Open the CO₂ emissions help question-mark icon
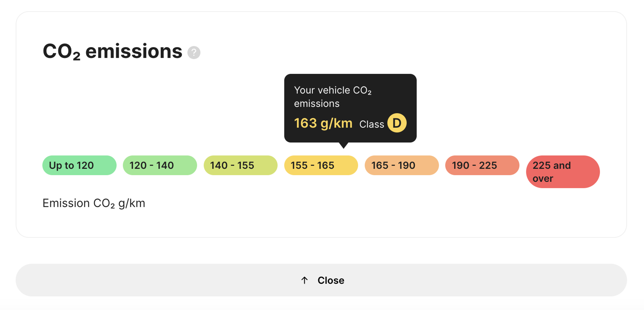 tap(194, 52)
